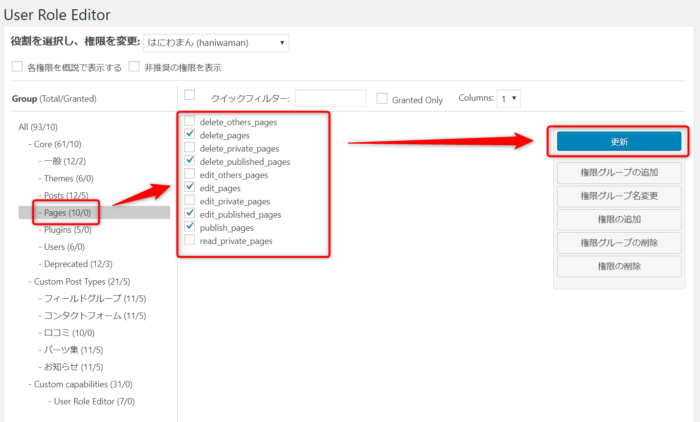The image size is (700, 422).
Task: Click the 権限の追加 button
Action: pyautogui.click(x=618, y=219)
